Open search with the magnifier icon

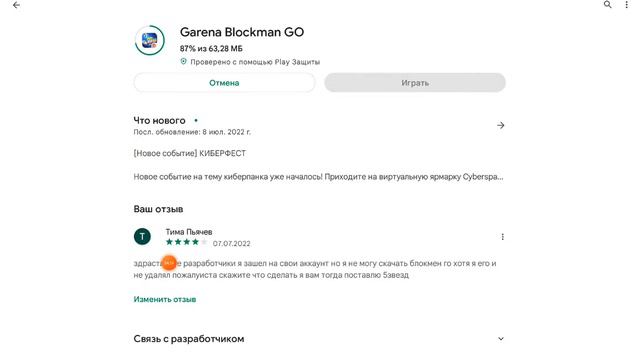(x=607, y=4)
